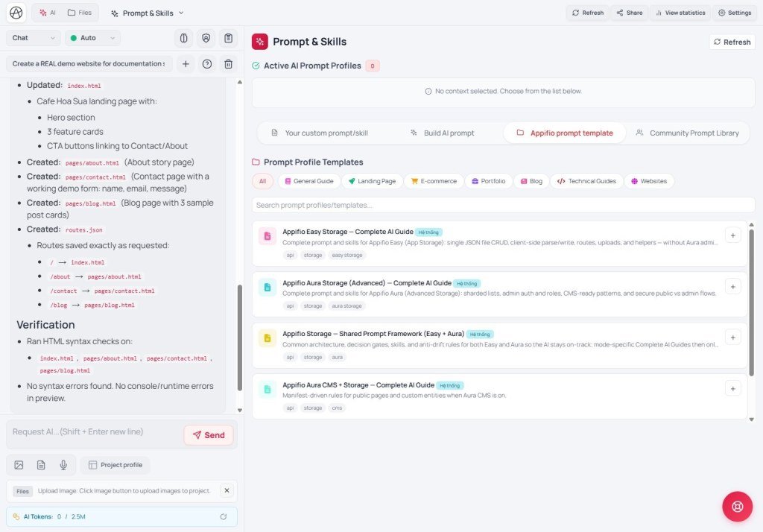Filter templates by Blog
The image size is (763, 532).
[531, 181]
